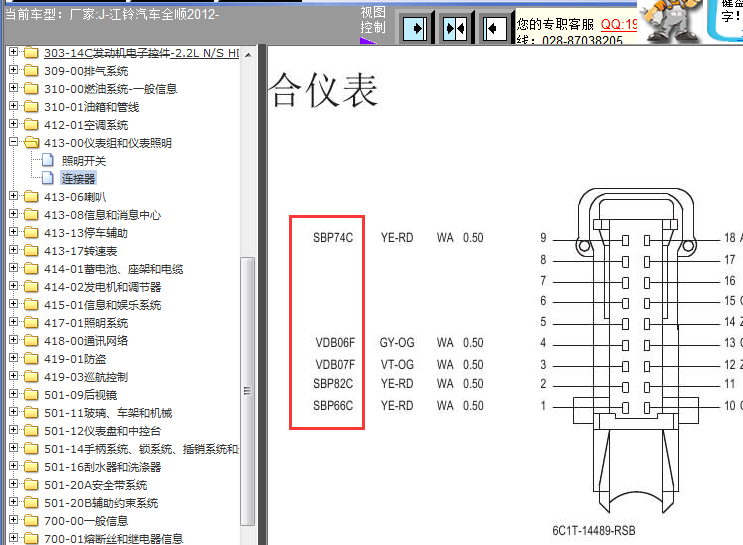Screen dimensions: 743x545
Task: Expand the 700-00 general information node
Action: point(13,520)
